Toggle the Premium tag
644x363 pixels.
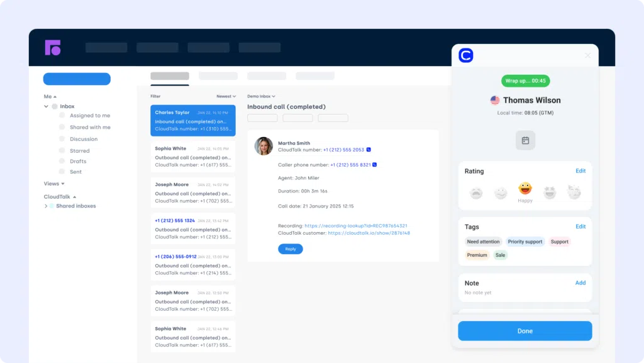(477, 255)
